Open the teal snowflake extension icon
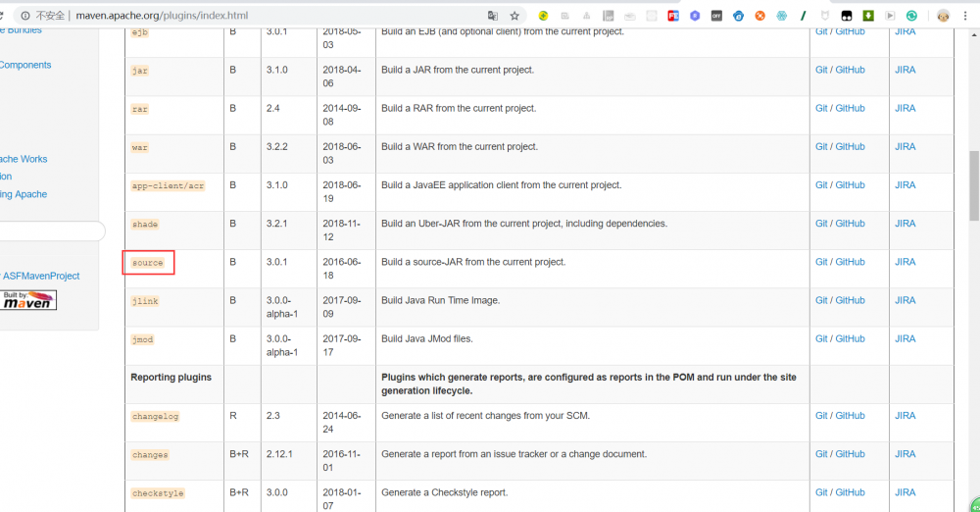This screenshot has height=512, width=980. tap(782, 16)
